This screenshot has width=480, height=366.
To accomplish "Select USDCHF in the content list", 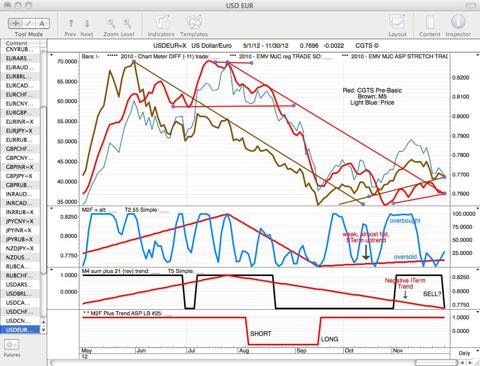I will point(20,312).
